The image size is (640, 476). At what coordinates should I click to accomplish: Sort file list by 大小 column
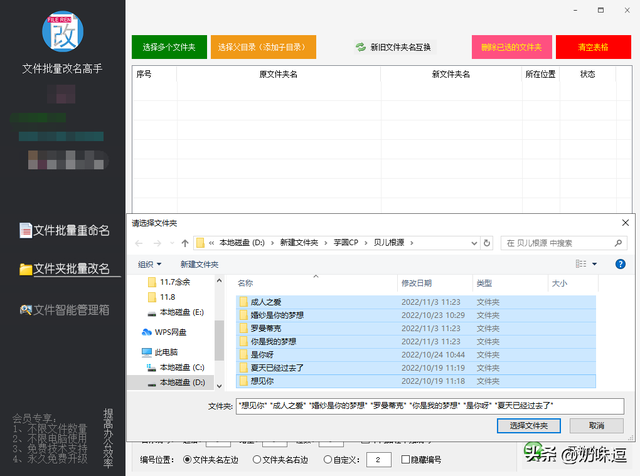pos(559,283)
